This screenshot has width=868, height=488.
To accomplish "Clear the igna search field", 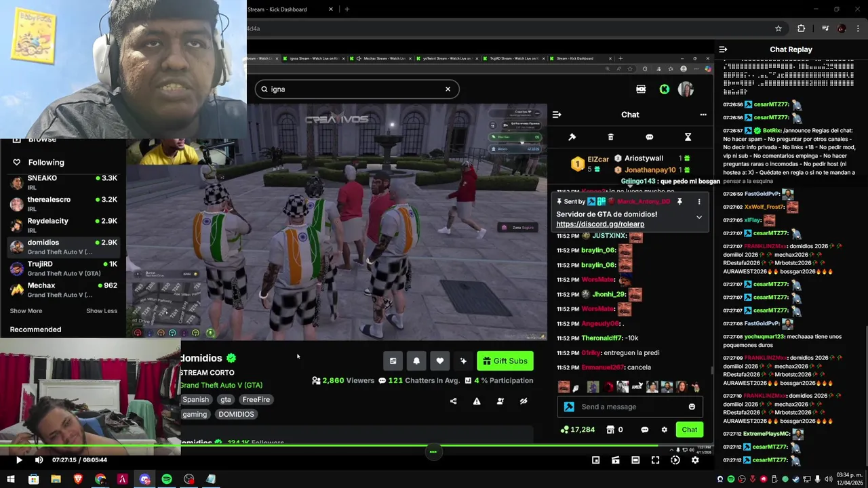I will pyautogui.click(x=448, y=89).
